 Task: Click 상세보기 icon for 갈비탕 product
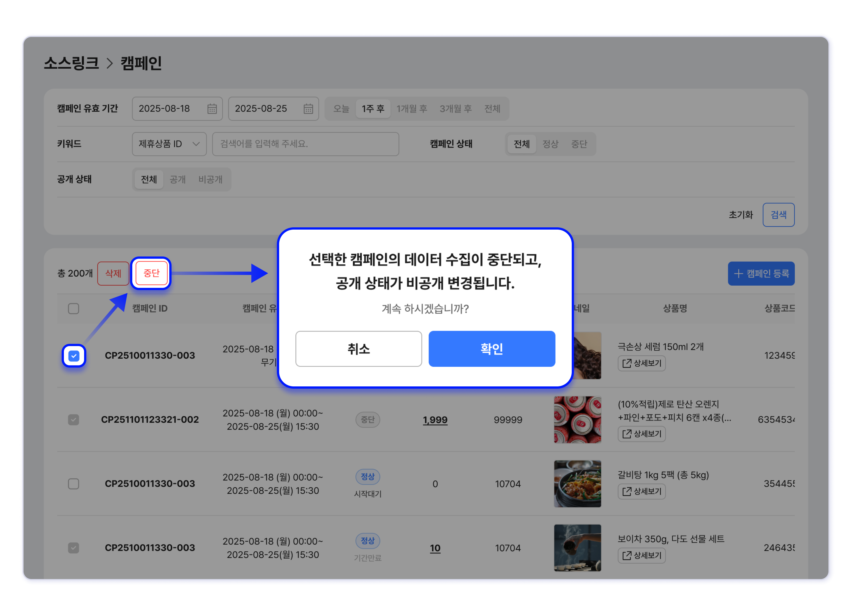[627, 491]
